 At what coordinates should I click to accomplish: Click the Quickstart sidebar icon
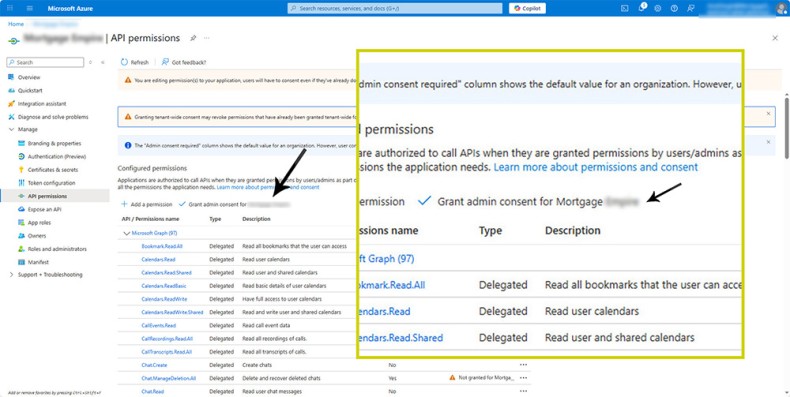11,91
